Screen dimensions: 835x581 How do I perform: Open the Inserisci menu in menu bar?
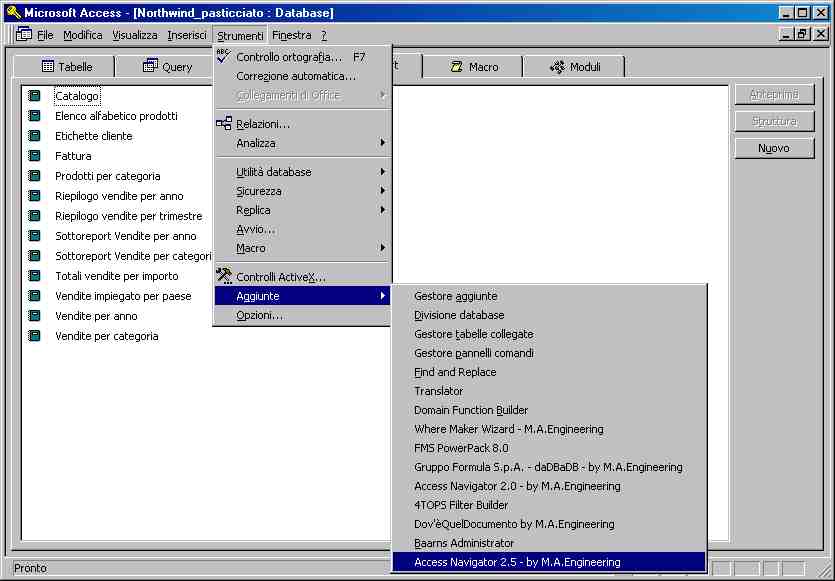(x=187, y=35)
